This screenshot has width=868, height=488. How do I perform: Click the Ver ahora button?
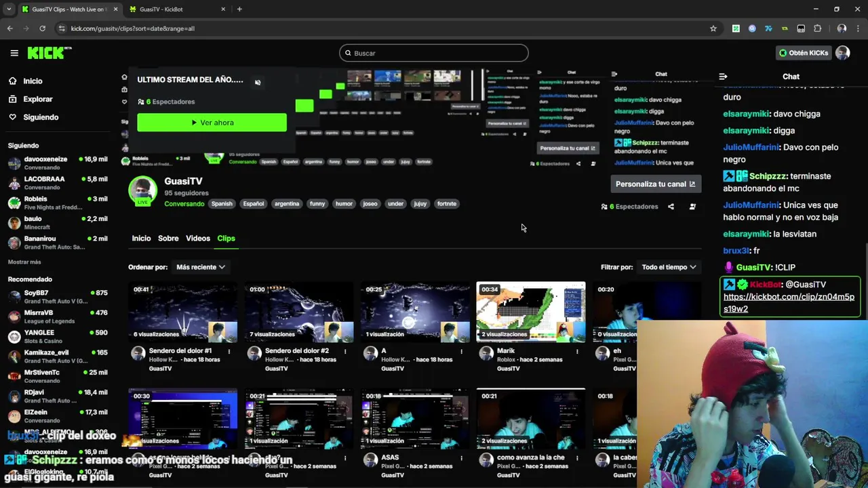click(212, 123)
